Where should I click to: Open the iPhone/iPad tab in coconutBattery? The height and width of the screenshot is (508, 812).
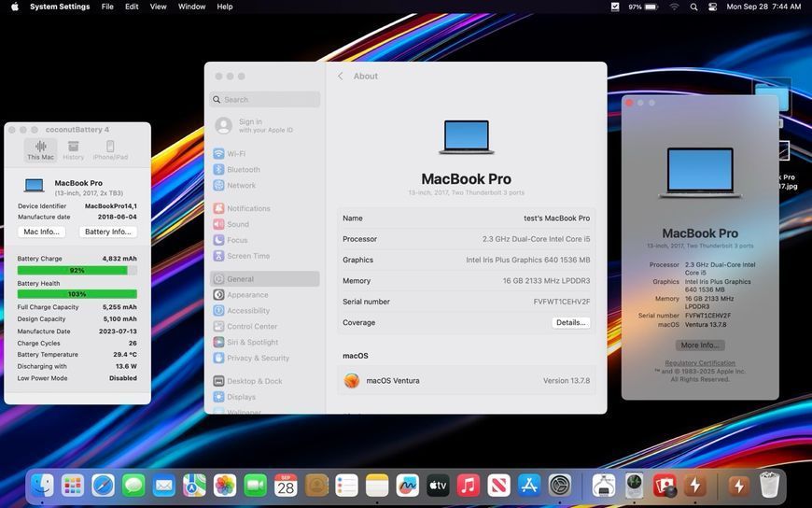click(110, 150)
